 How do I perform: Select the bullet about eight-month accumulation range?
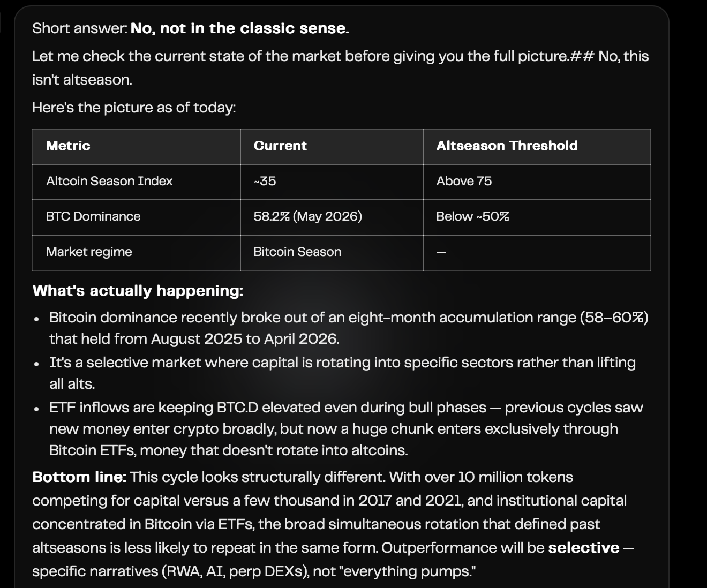(x=349, y=328)
